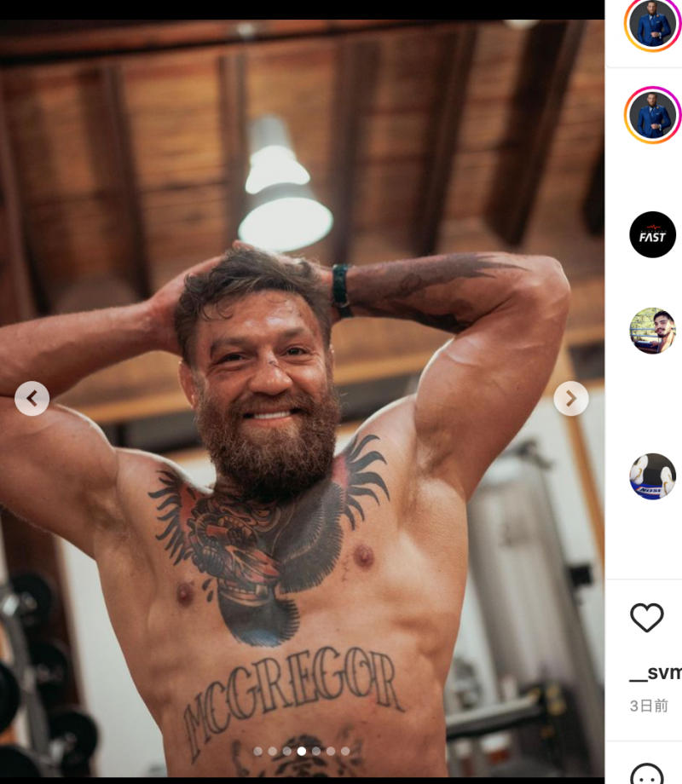The height and width of the screenshot is (784, 682).
Task: Open post author's avatar at top right
Action: (652, 24)
